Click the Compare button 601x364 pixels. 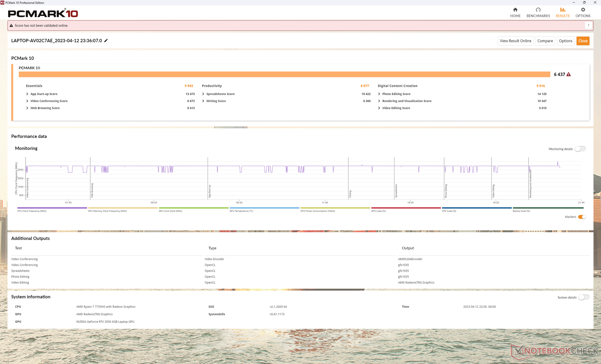point(545,41)
